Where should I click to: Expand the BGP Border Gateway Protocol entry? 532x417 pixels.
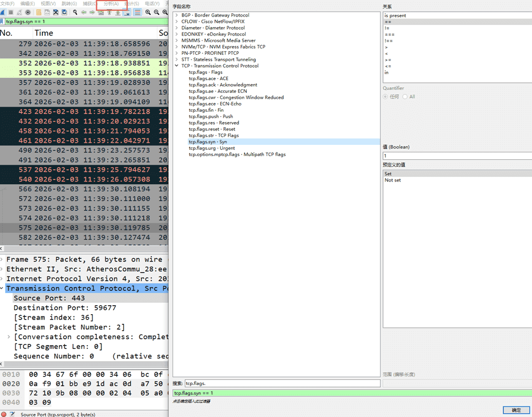click(177, 15)
